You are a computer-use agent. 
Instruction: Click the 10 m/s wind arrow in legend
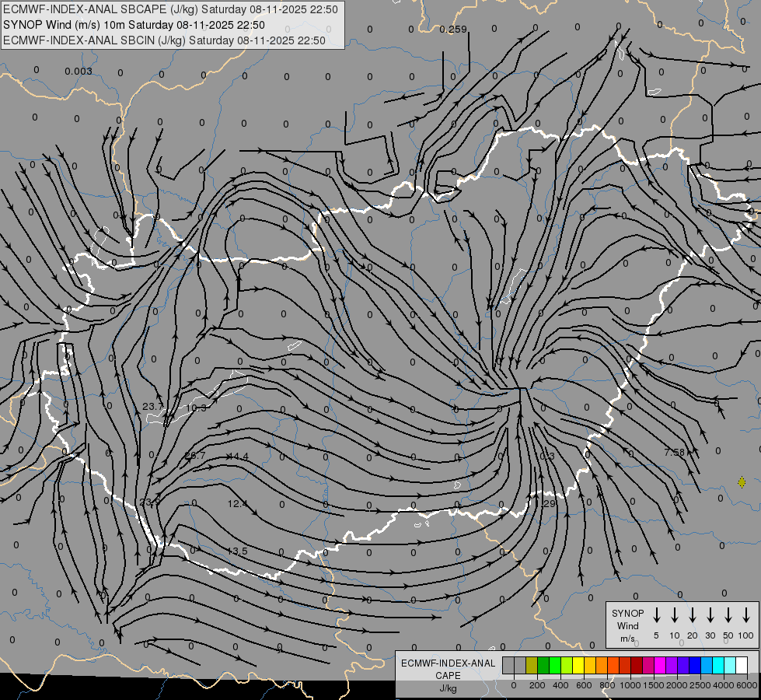point(675,615)
